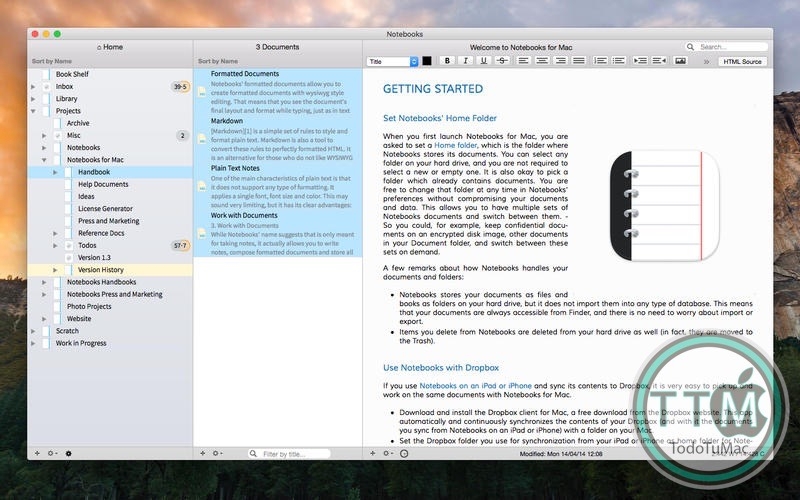This screenshot has height=500, width=800.
Task: Open the black text color swatch
Action: pyautogui.click(x=427, y=61)
